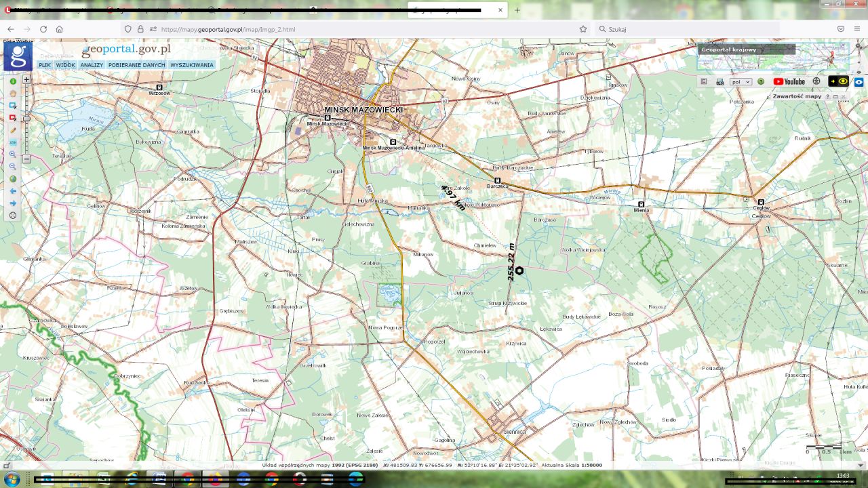The height and width of the screenshot is (488, 868).
Task: Open the browser hamburger menu
Action: click(858, 29)
